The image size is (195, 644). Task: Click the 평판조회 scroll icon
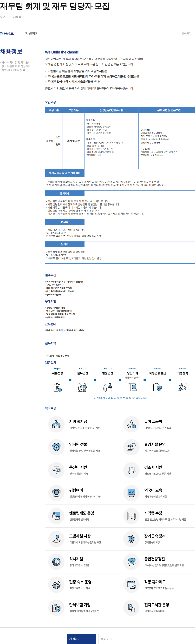[132, 387]
